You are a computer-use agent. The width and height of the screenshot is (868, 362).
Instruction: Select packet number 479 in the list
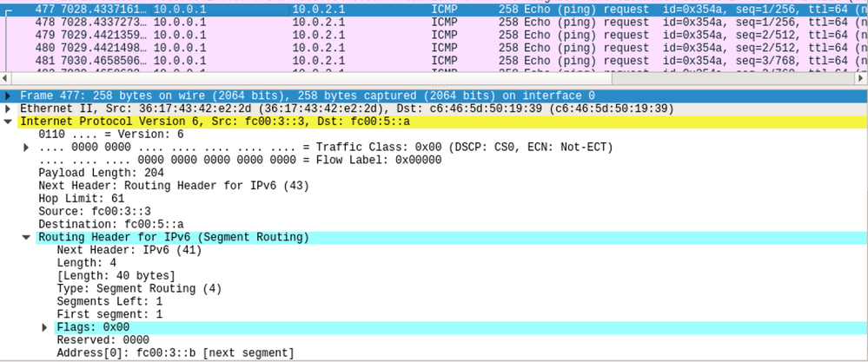coord(434,35)
